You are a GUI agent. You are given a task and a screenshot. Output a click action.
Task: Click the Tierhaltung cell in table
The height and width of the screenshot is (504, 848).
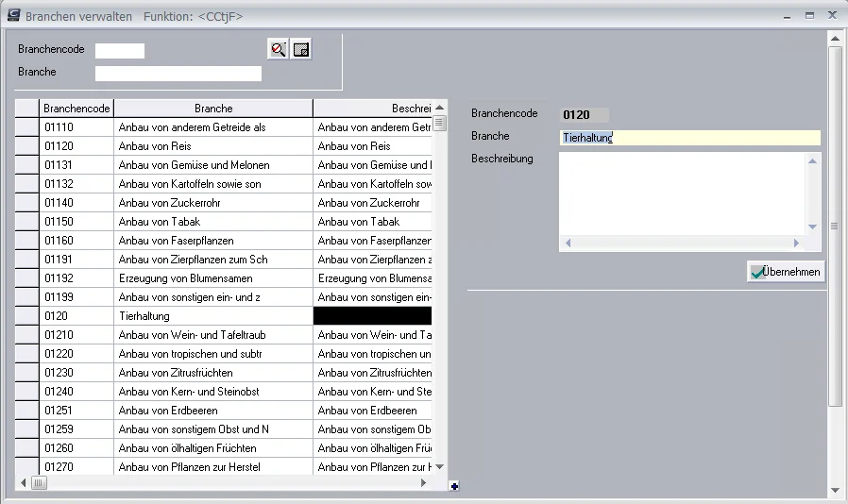click(x=213, y=316)
